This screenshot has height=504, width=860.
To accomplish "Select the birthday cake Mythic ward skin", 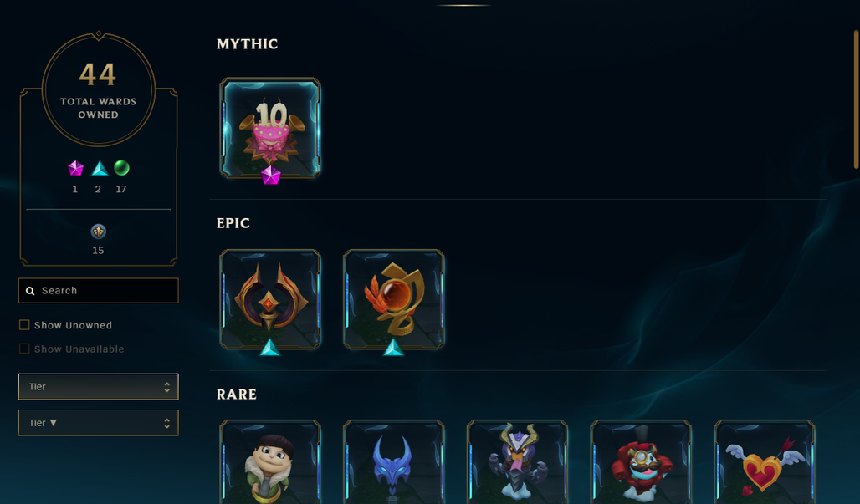I will [x=270, y=128].
